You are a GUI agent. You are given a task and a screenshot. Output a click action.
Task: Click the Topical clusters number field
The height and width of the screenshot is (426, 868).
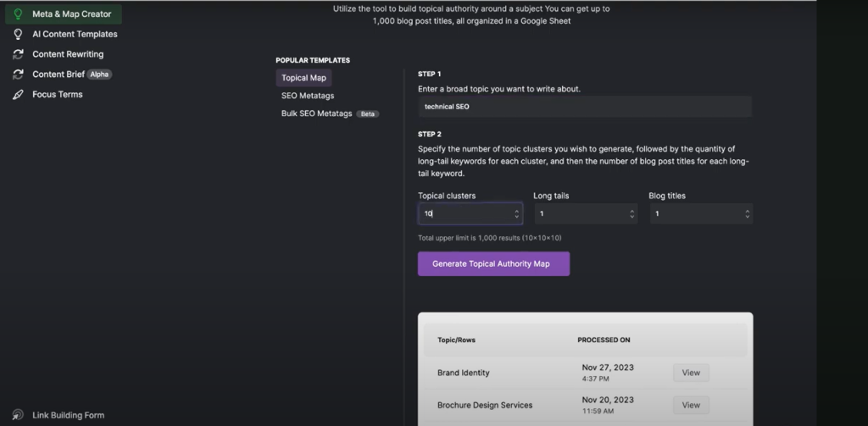click(470, 213)
